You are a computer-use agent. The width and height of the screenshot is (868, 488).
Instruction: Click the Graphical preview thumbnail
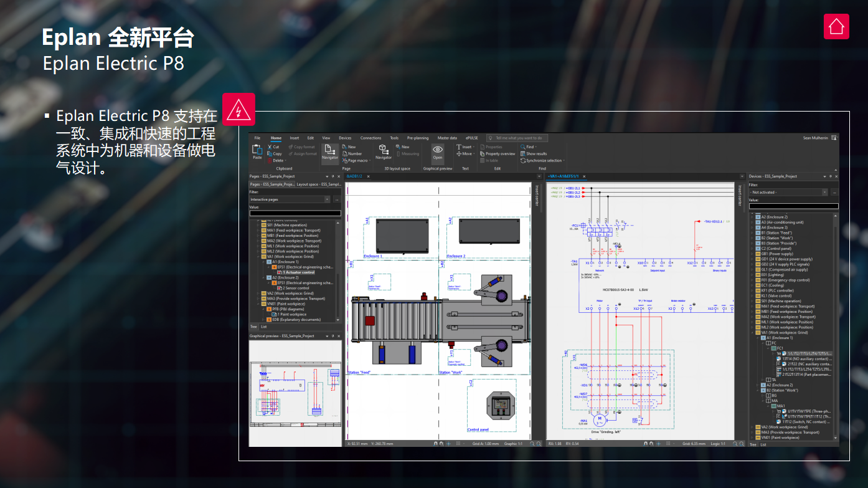(x=295, y=393)
